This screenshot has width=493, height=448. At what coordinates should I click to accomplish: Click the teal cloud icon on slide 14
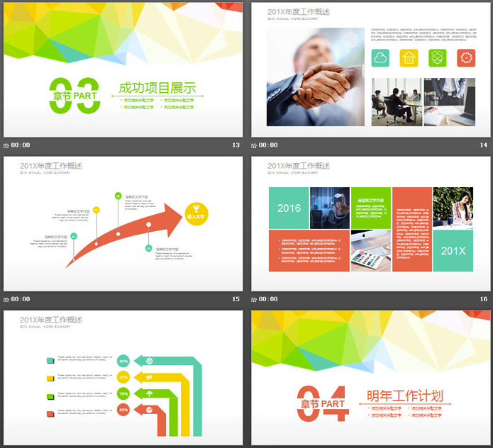coord(380,58)
